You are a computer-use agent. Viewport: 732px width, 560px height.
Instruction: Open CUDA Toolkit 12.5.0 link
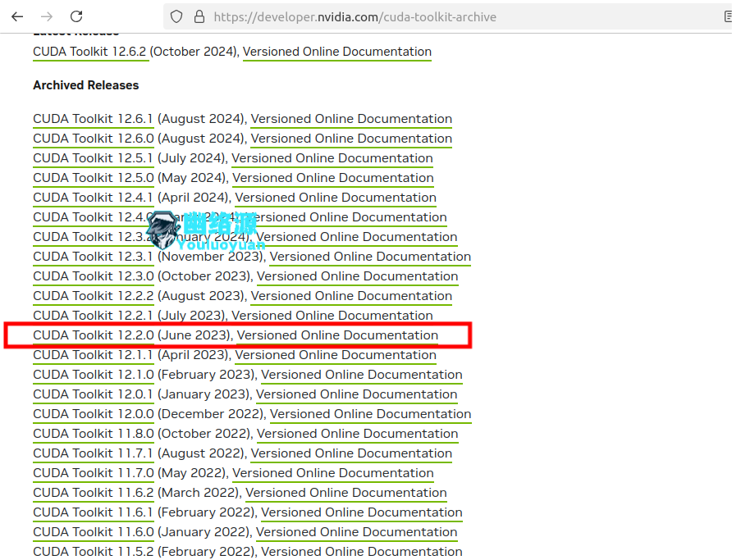[x=94, y=178]
